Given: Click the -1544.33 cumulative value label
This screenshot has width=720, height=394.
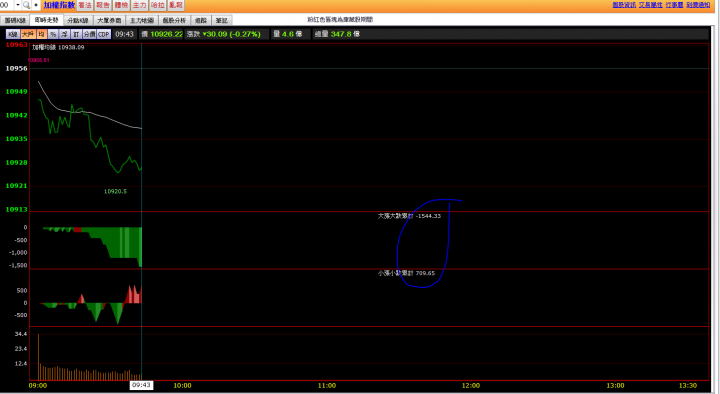Looking at the screenshot, I should click(x=428, y=216).
